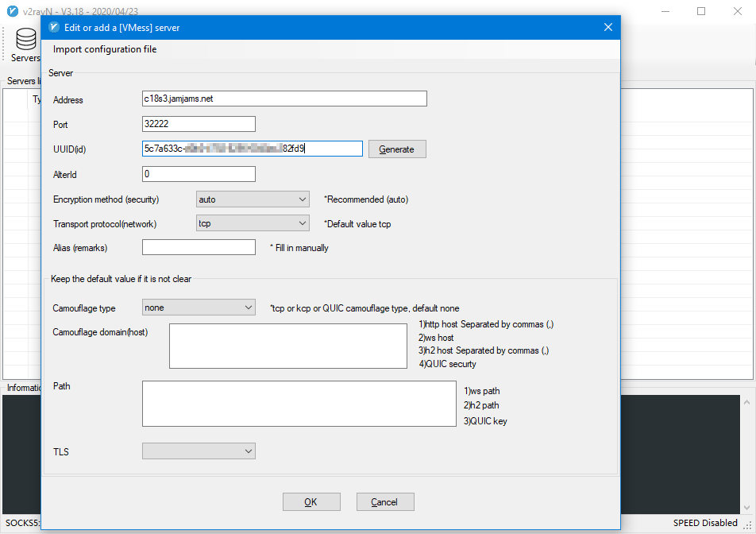Click the '3)h2 host Separated by commas' note
This screenshot has width=756, height=534.
coord(484,350)
